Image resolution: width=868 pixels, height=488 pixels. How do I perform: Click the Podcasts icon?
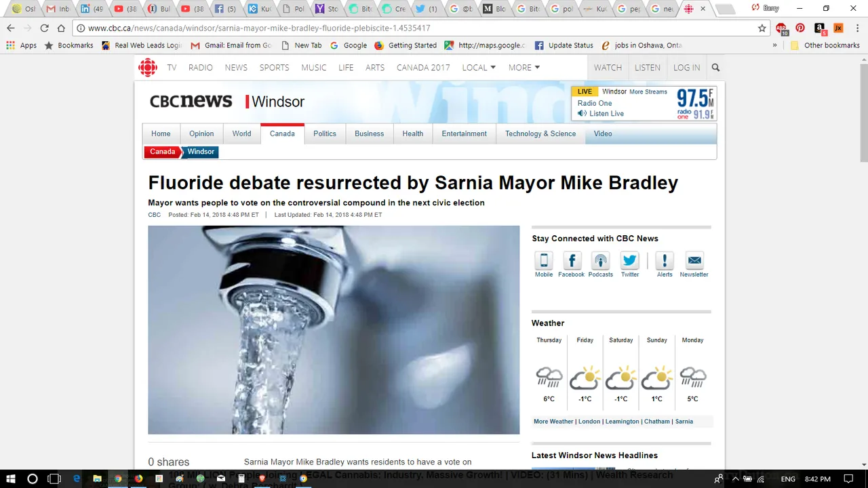[x=600, y=260]
